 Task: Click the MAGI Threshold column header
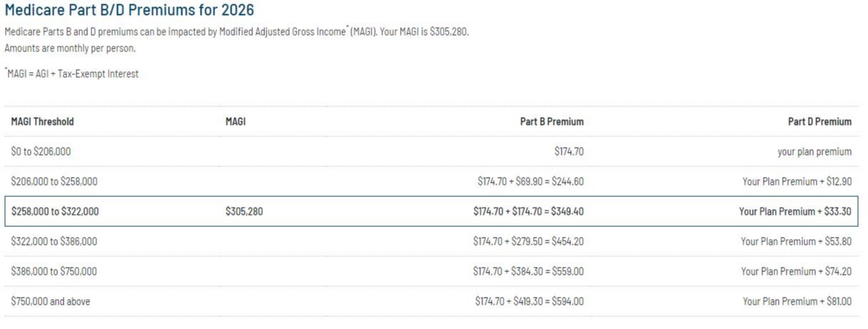[x=42, y=121]
